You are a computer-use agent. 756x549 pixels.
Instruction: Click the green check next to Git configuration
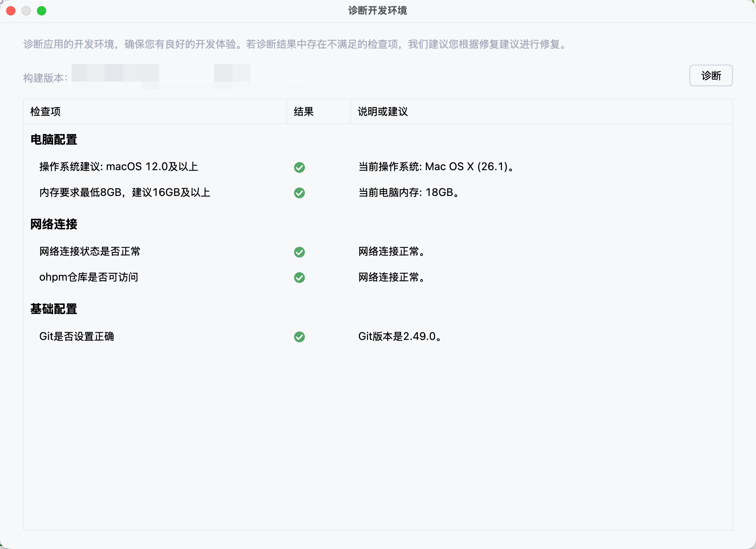[x=300, y=337]
